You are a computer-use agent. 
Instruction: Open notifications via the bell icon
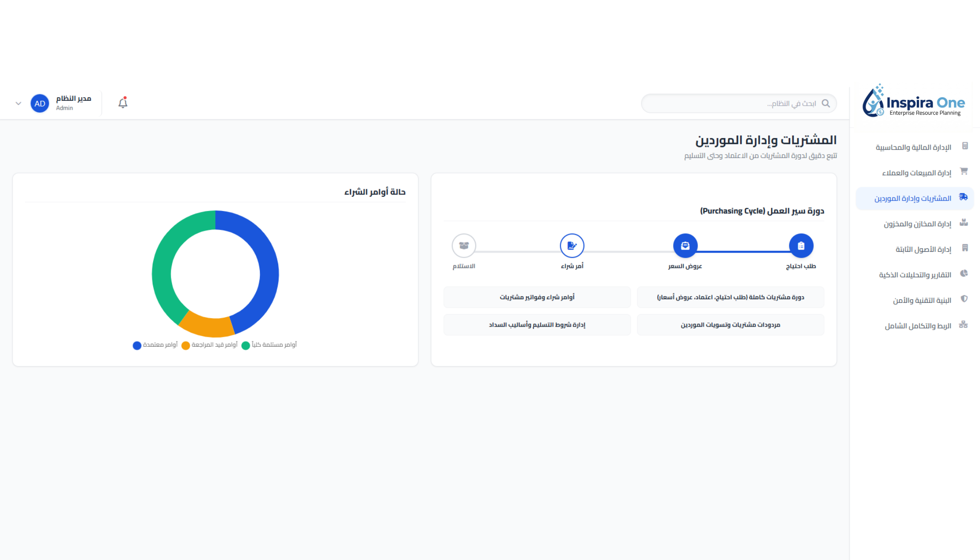pos(123,103)
